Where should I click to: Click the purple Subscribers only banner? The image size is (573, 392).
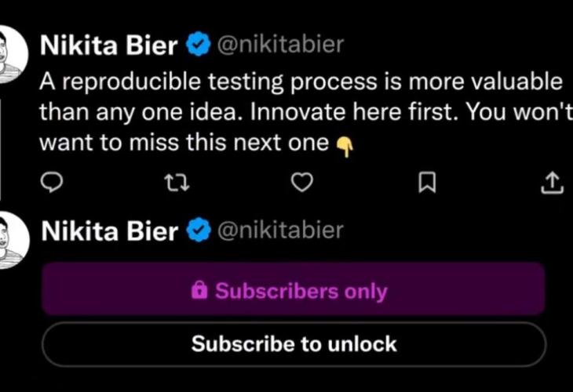(293, 289)
